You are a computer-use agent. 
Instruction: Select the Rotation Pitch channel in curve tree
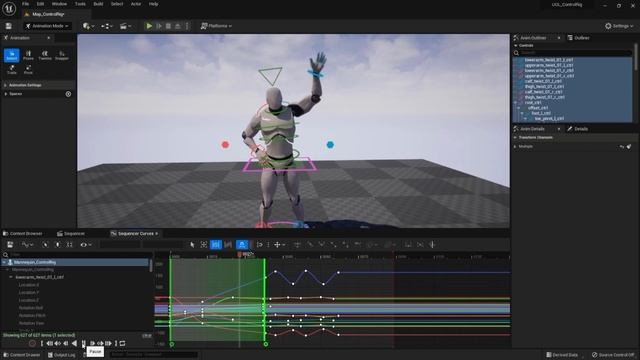click(x=32, y=316)
